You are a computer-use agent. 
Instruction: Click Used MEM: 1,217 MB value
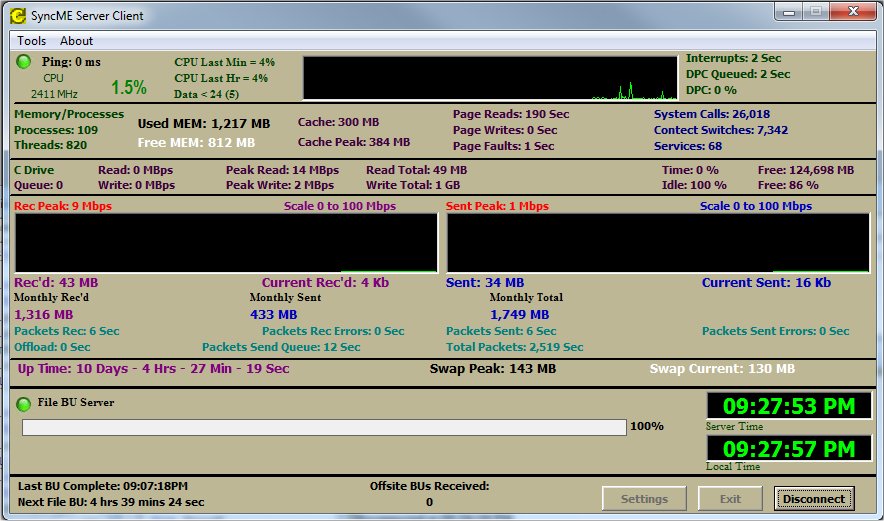click(204, 123)
